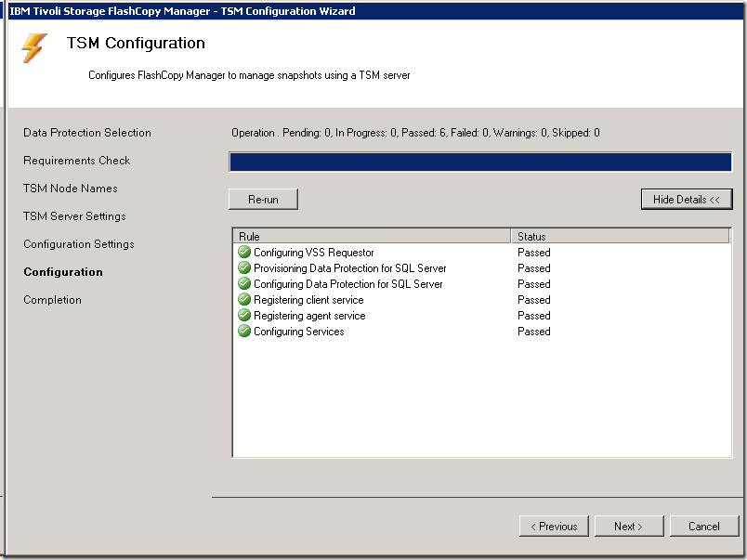Click green check icon beside Configuring VSS Requestor
This screenshot has width=747, height=560.
pyautogui.click(x=244, y=253)
